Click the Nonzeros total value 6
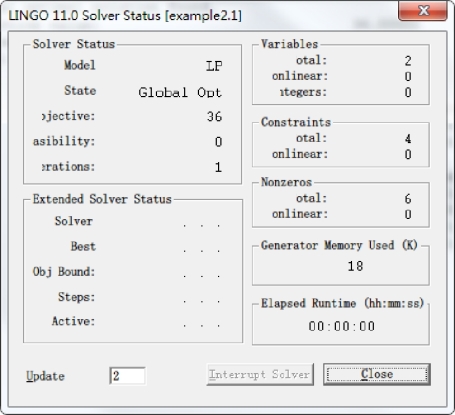This screenshot has height=415, width=455. [408, 199]
